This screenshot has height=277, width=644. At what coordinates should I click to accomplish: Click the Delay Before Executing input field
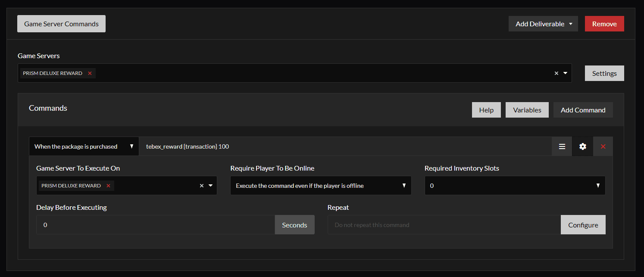pyautogui.click(x=155, y=225)
